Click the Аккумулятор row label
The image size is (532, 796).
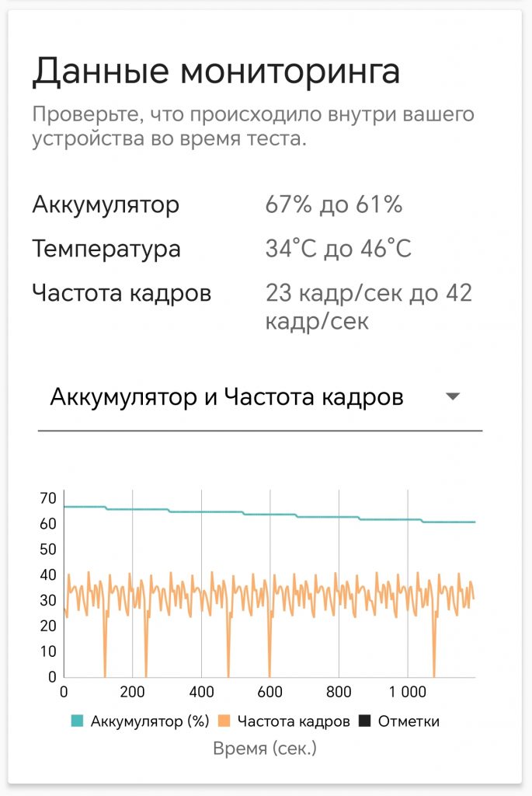(106, 205)
